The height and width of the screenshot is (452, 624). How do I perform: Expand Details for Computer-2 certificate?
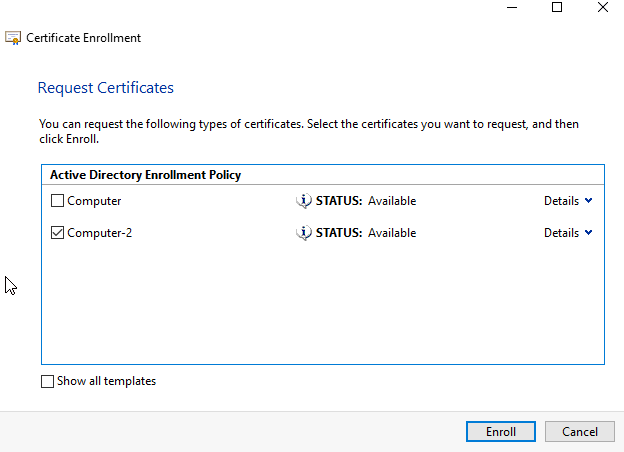click(x=568, y=233)
